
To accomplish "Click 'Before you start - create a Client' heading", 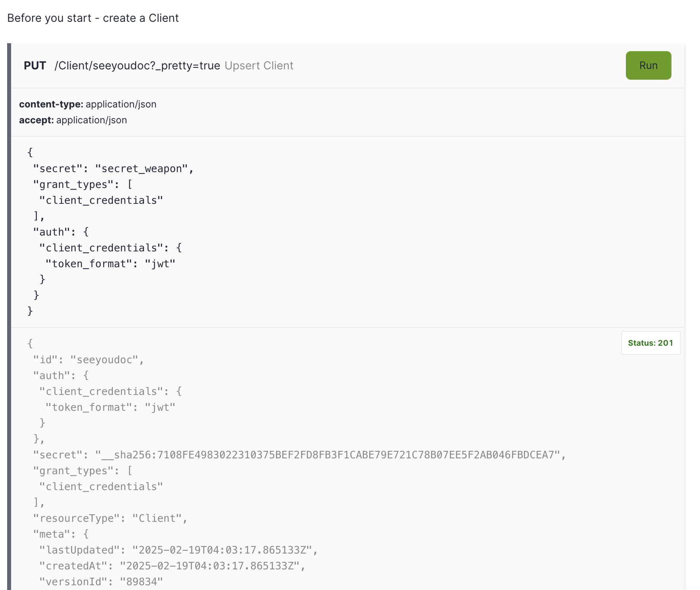I will pos(93,18).
